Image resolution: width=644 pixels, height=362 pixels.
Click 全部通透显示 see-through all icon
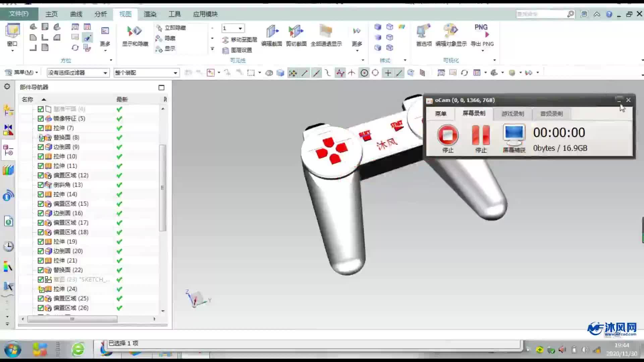pyautogui.click(x=326, y=31)
